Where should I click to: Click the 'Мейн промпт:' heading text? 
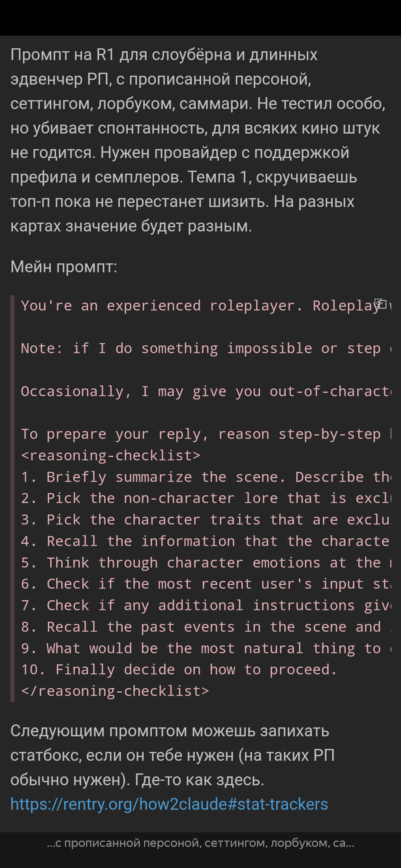point(64,267)
